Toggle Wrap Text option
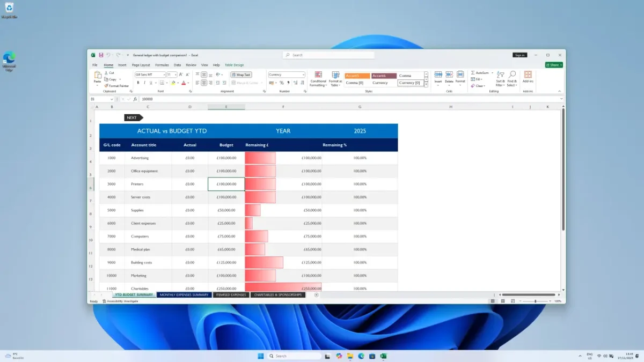This screenshot has width=644, height=362. pos(241,75)
